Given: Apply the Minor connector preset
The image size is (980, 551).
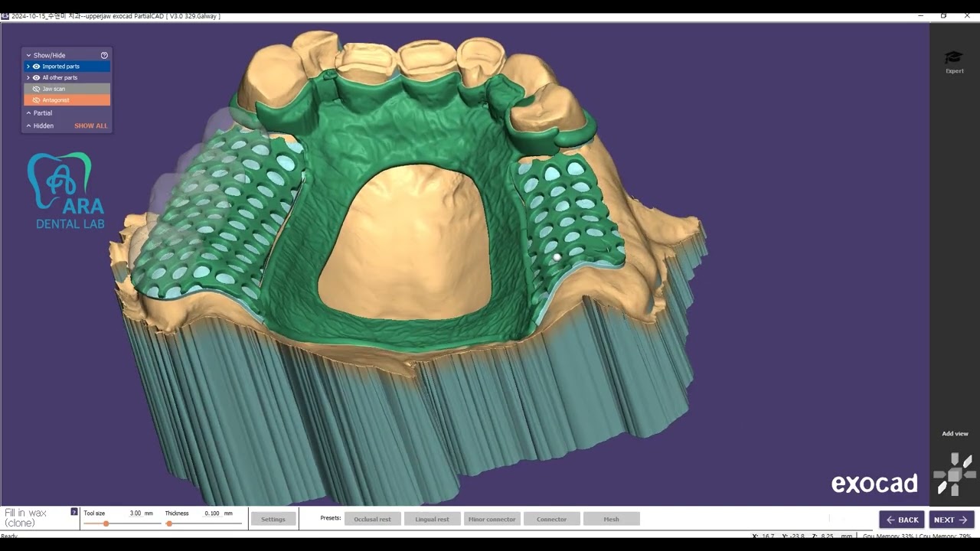Looking at the screenshot, I should tap(492, 519).
